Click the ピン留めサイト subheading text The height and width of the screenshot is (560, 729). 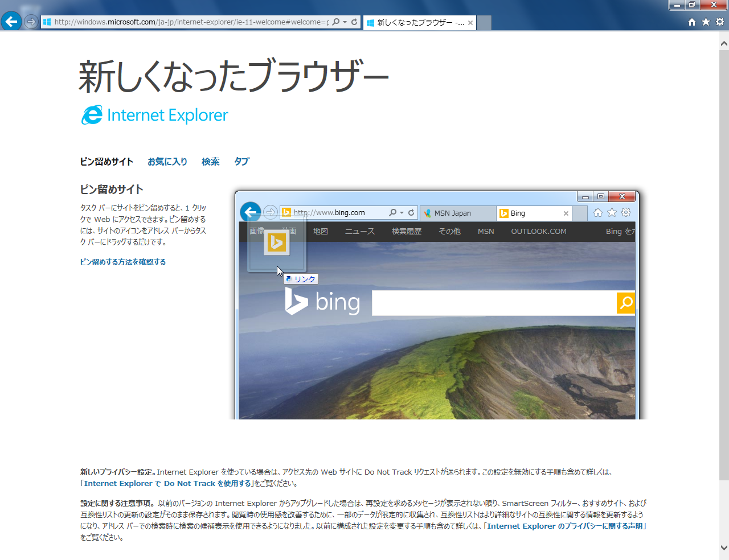(112, 190)
